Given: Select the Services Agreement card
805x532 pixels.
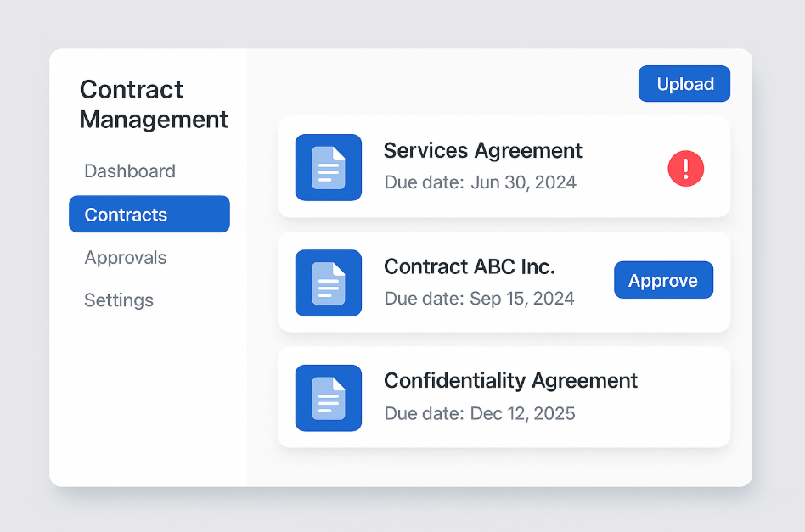Looking at the screenshot, I should coord(504,167).
